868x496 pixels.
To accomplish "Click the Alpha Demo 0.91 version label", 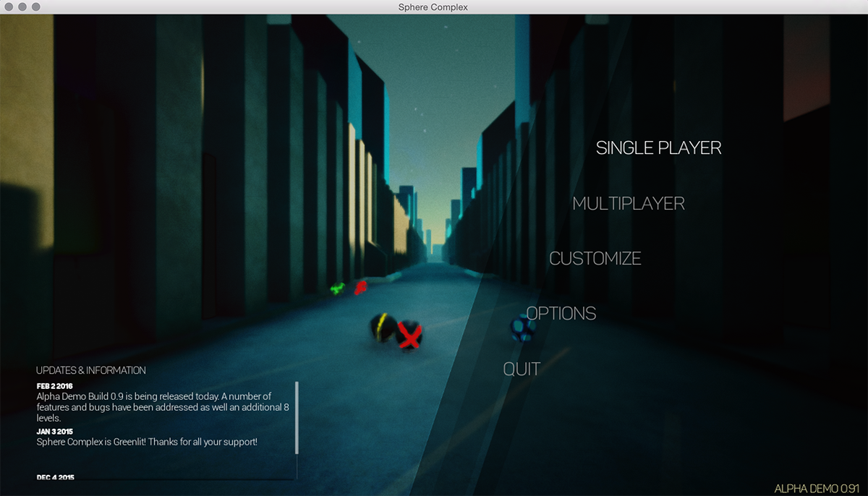I will click(817, 489).
